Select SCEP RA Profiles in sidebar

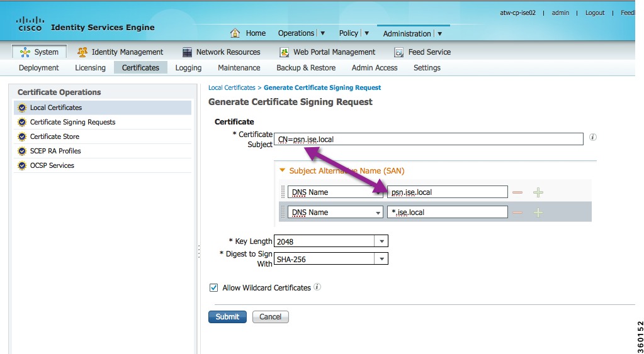[x=103, y=151]
